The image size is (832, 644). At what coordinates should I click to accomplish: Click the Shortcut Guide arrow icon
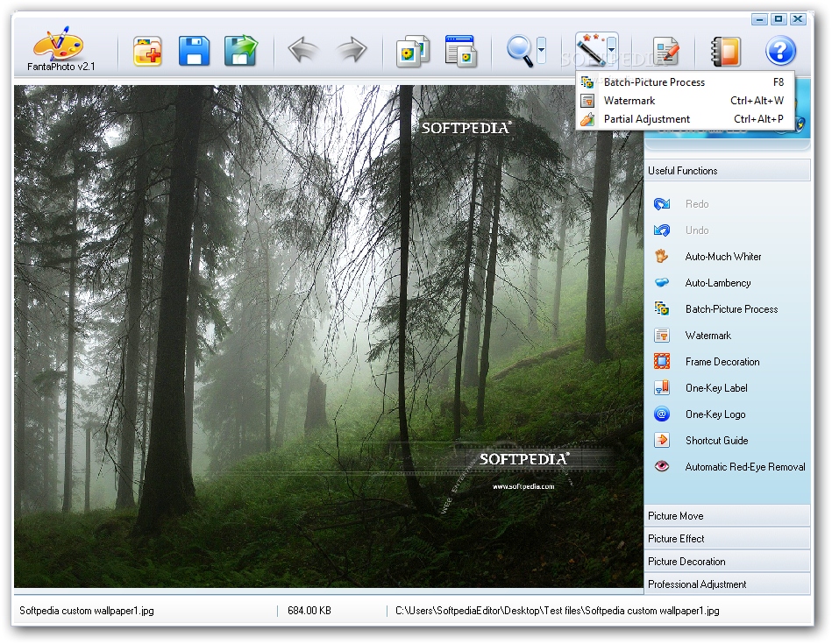click(662, 441)
